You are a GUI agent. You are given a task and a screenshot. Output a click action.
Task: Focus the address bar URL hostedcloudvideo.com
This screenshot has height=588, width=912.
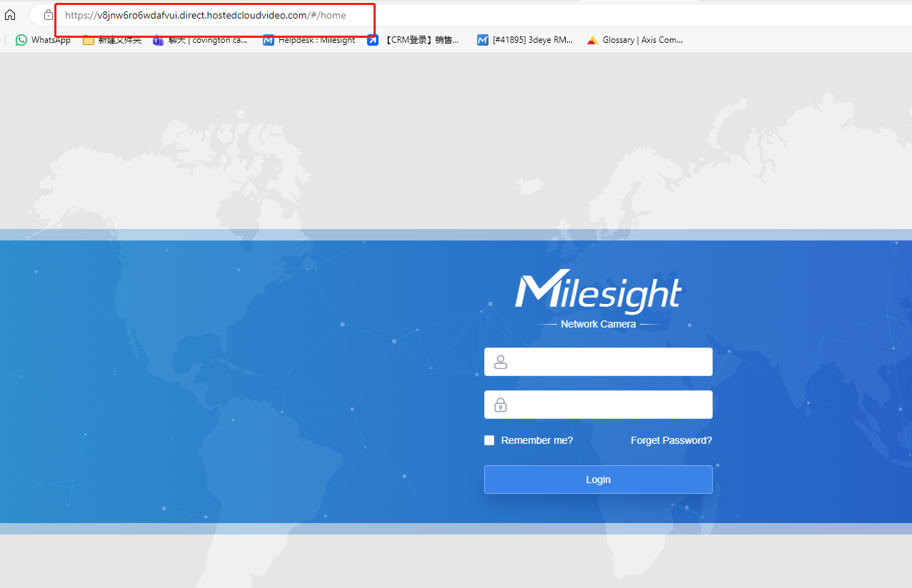[206, 15]
